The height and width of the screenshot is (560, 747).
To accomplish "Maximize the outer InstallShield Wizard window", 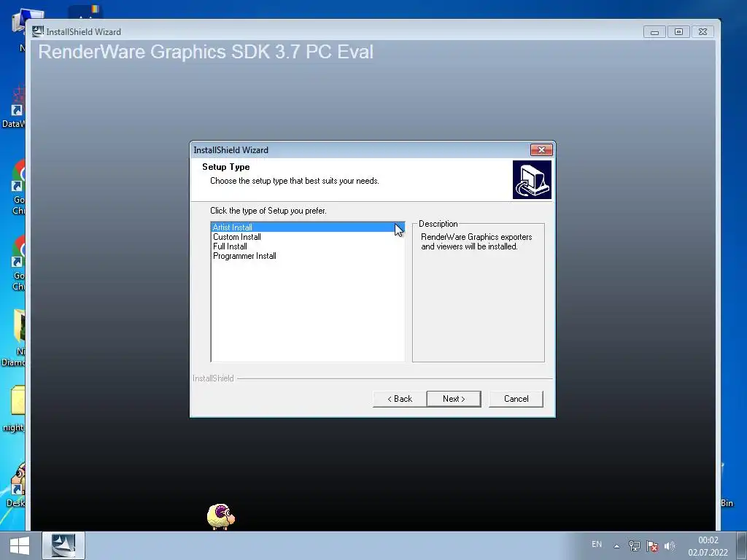I will pos(678,32).
